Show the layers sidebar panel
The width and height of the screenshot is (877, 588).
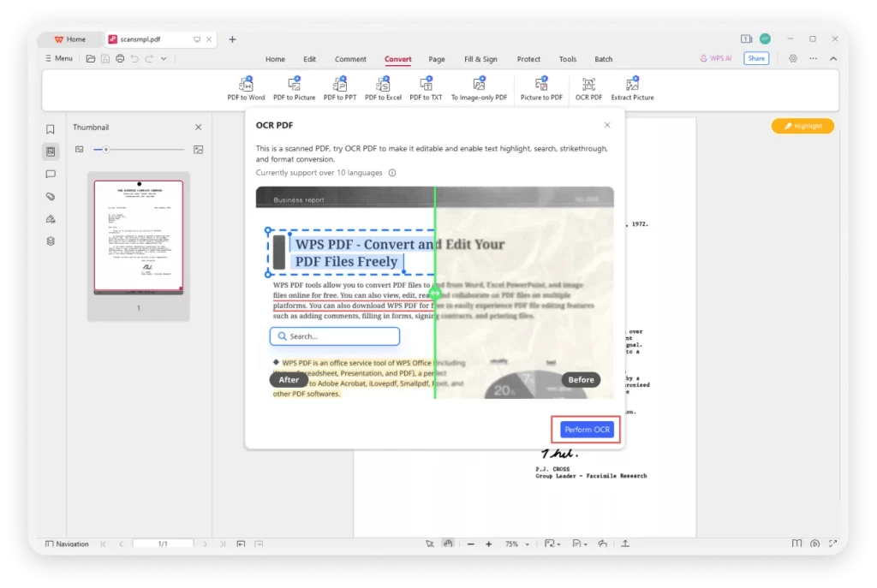51,241
